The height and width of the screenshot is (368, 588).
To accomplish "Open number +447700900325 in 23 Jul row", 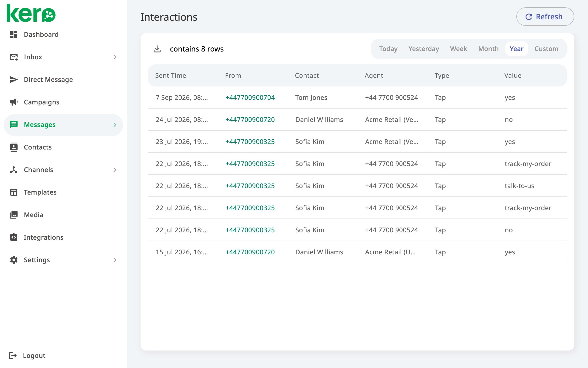I will click(250, 142).
